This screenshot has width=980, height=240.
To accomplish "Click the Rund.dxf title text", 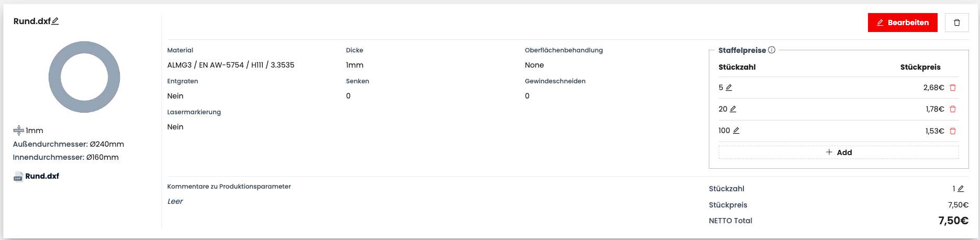I will pos(32,21).
